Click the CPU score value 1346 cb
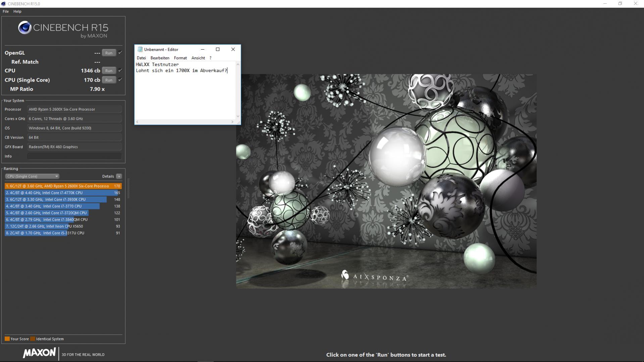 pyautogui.click(x=90, y=70)
